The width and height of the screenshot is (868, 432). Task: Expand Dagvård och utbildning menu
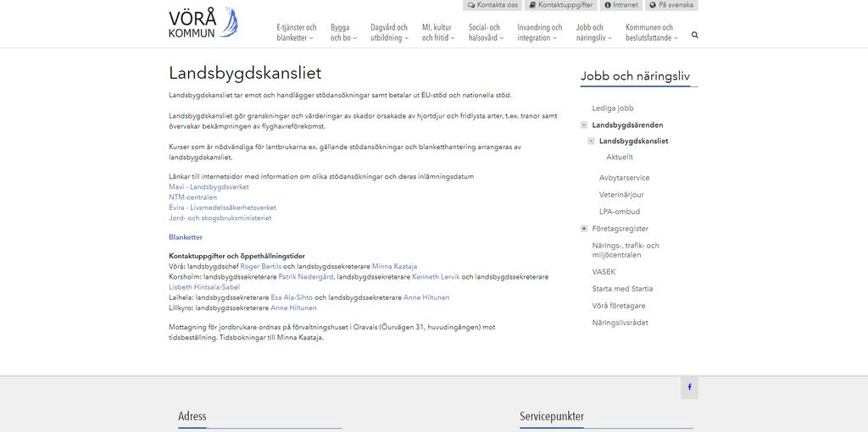pyautogui.click(x=390, y=33)
